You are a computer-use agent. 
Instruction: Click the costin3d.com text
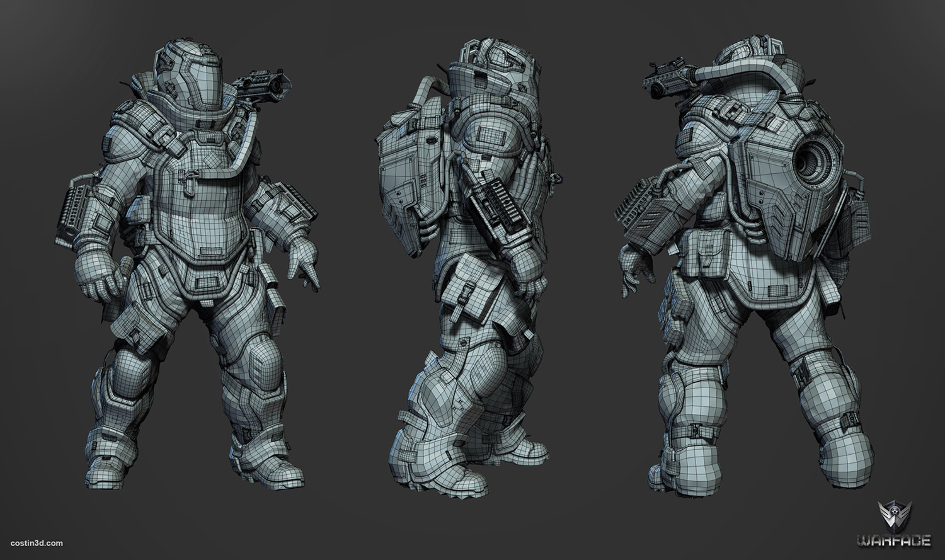(x=36, y=543)
